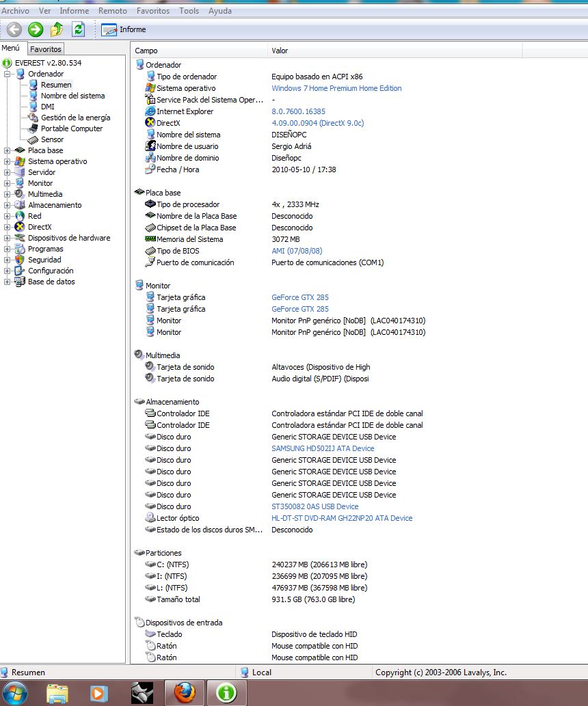
Task: Click the DirectX icon in tree
Action: pyautogui.click(x=19, y=227)
